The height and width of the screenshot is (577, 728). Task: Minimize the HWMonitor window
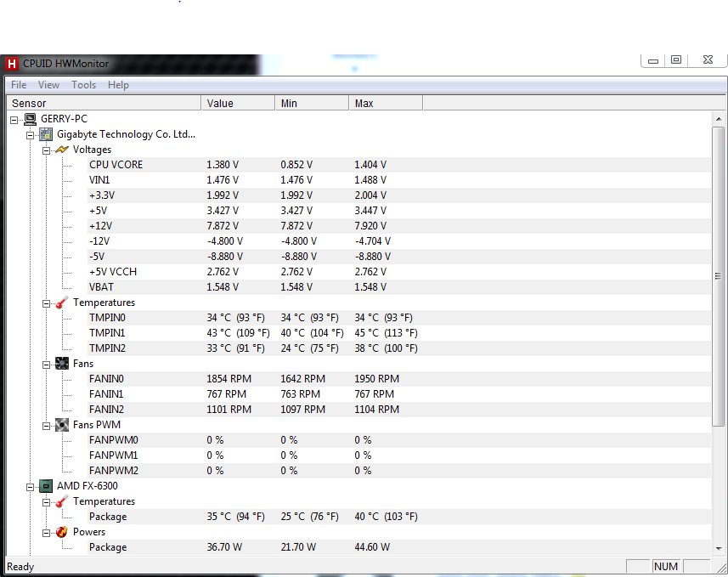(x=653, y=60)
